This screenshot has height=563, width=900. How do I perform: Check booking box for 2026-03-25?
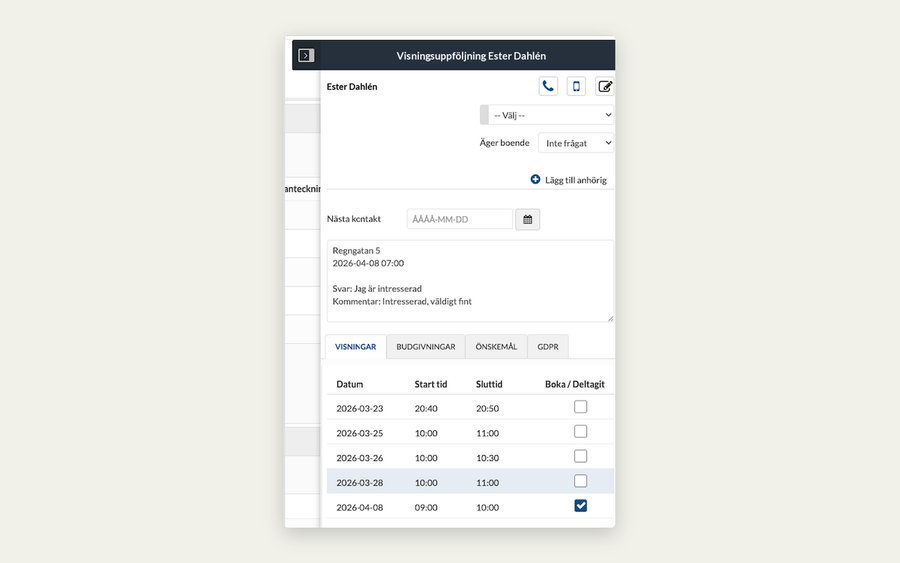tap(580, 432)
